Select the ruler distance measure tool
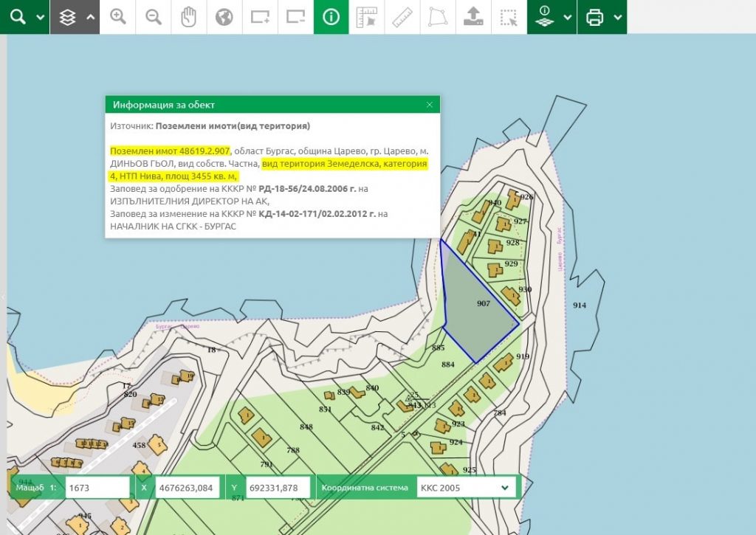The height and width of the screenshot is (535, 756). click(x=402, y=17)
